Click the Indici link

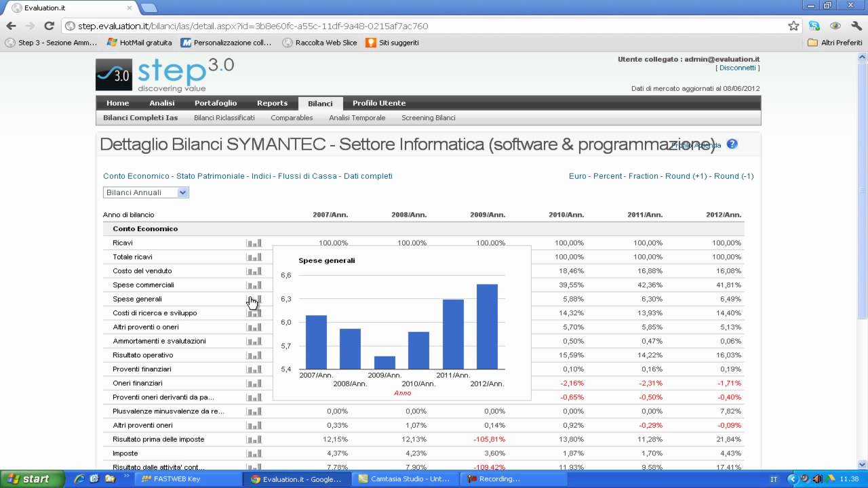[x=261, y=176]
